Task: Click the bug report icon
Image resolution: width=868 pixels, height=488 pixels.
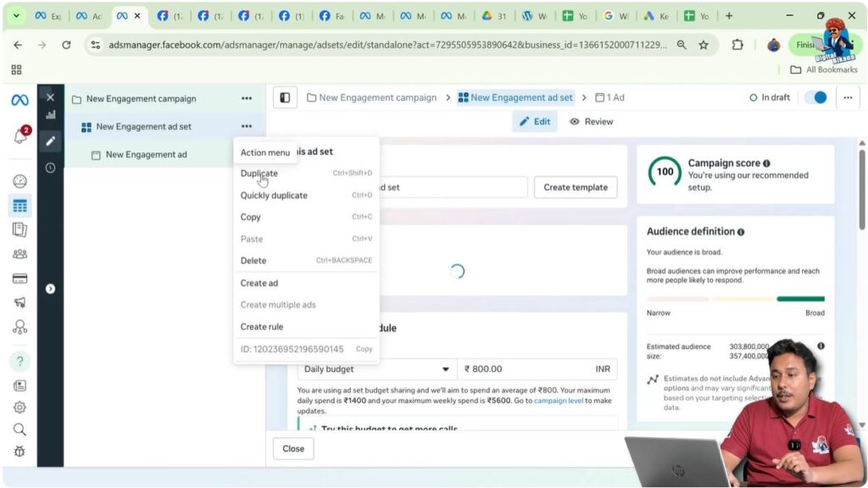Action: [20, 452]
